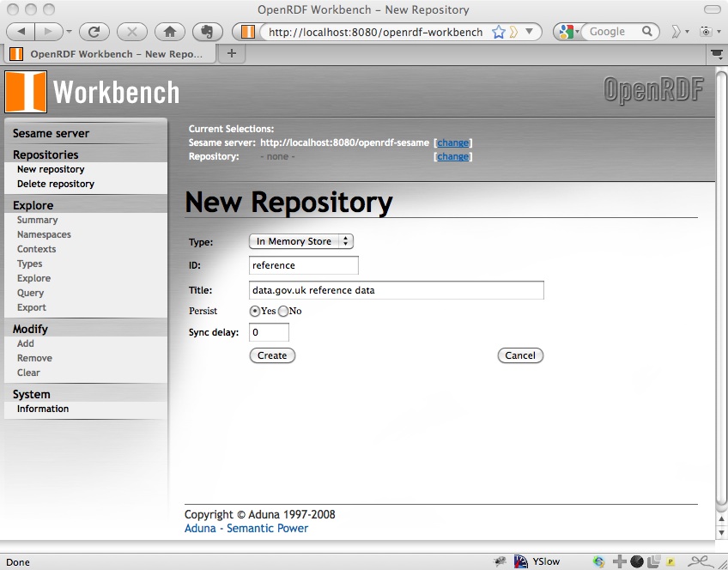The image size is (728, 570).
Task: Reload the page with the refresh button
Action: [x=94, y=32]
